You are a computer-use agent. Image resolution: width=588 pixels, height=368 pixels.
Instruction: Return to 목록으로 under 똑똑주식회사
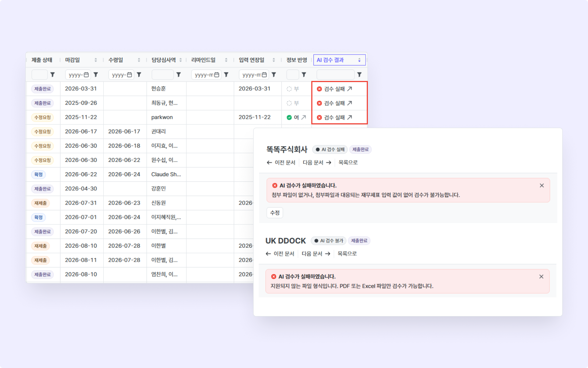[x=348, y=162]
